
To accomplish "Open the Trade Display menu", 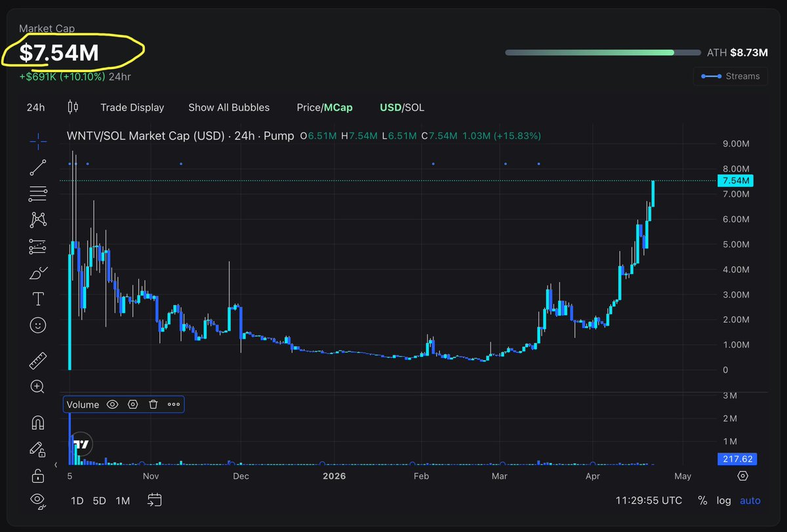I will pos(132,108).
